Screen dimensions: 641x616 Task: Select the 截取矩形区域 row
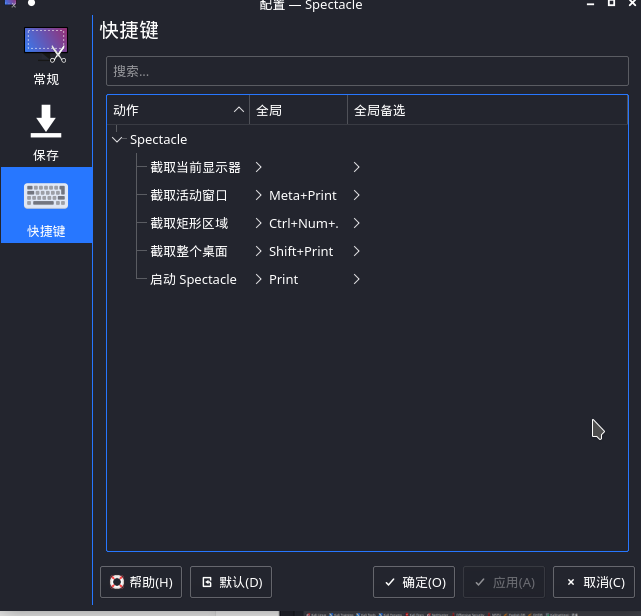point(367,223)
